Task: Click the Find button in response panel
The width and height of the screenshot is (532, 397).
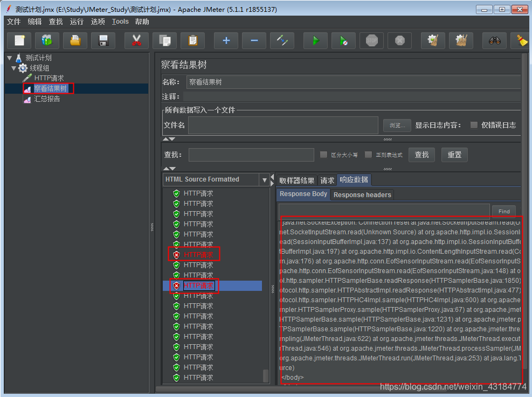Action: pyautogui.click(x=504, y=211)
